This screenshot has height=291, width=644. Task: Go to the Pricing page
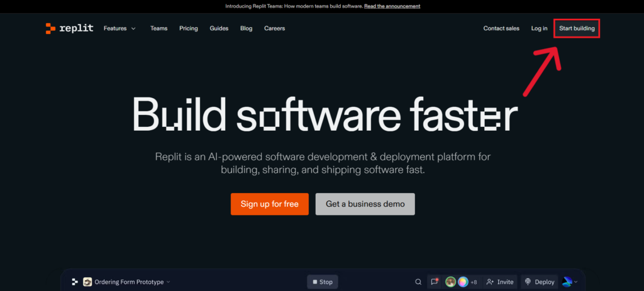pyautogui.click(x=189, y=28)
